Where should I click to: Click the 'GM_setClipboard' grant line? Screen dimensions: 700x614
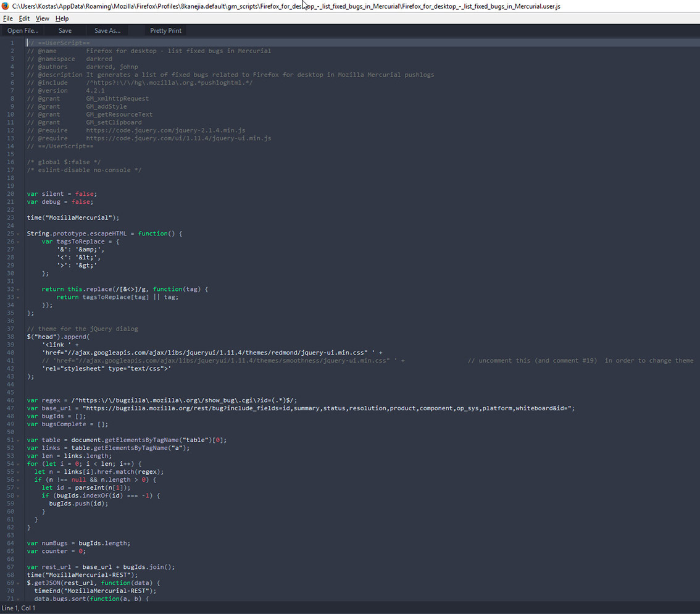click(x=85, y=122)
